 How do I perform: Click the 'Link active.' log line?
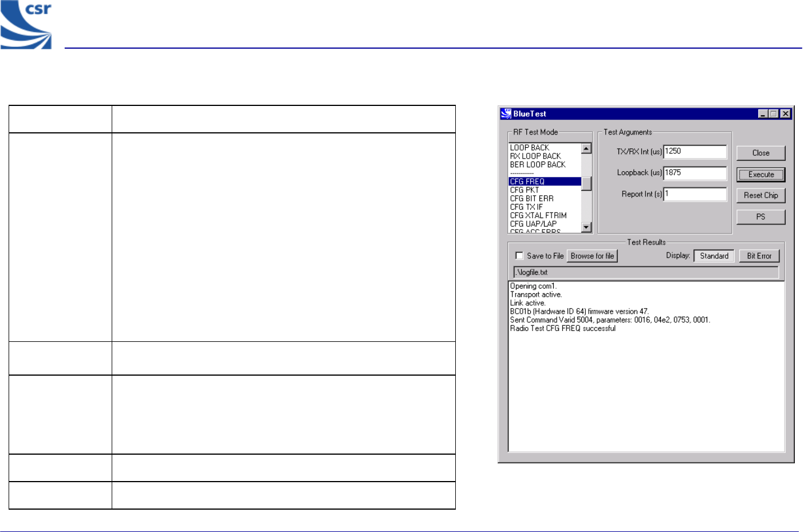(528, 303)
